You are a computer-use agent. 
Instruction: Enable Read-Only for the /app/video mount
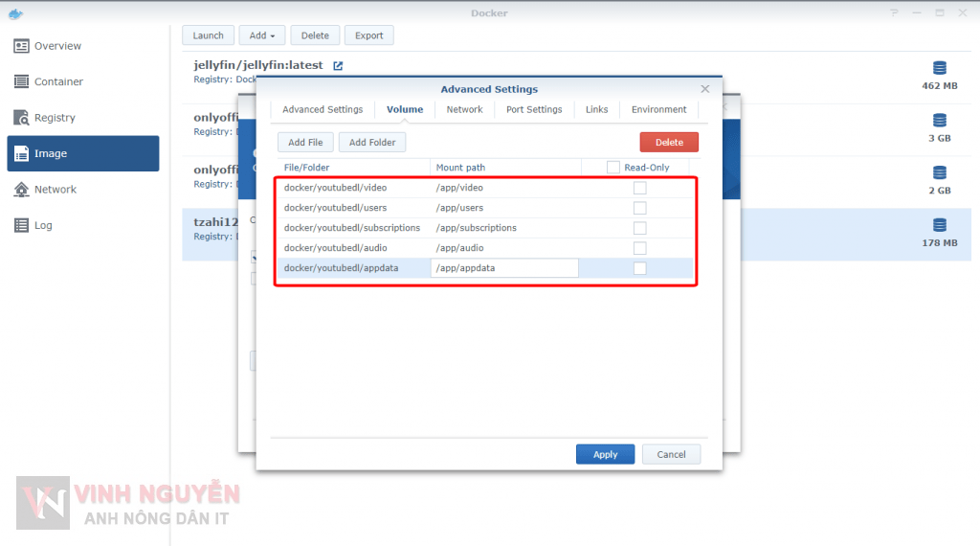coord(639,188)
